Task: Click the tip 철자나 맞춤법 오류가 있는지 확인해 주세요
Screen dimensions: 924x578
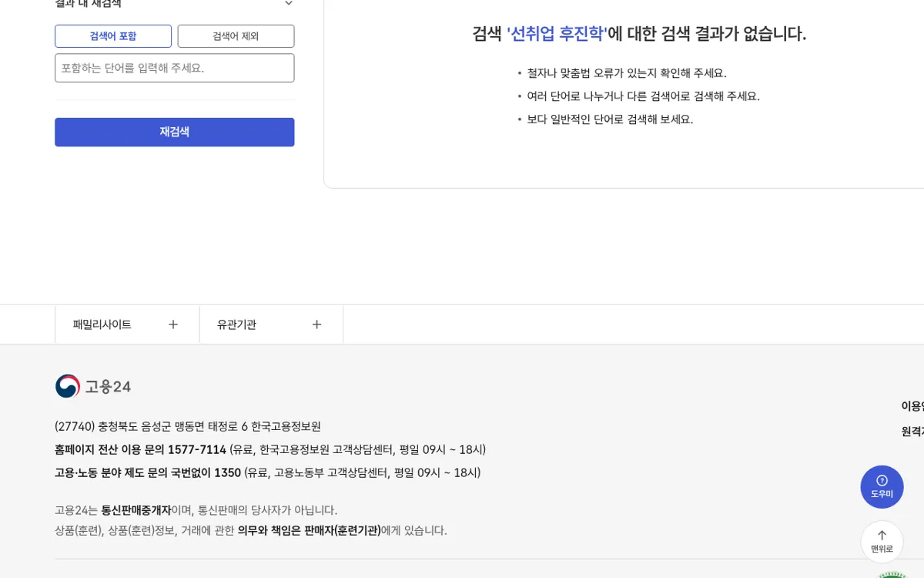Action: click(627, 73)
